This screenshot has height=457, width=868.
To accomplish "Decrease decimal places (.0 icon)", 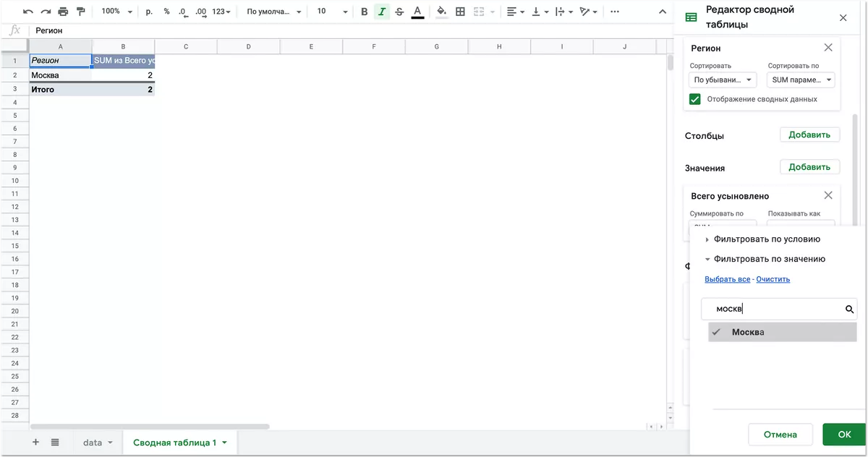I will (183, 12).
